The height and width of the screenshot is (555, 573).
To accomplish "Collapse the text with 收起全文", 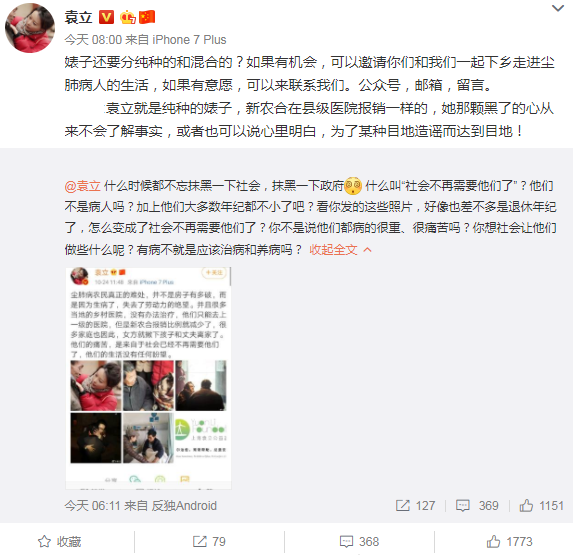I will pos(333,250).
